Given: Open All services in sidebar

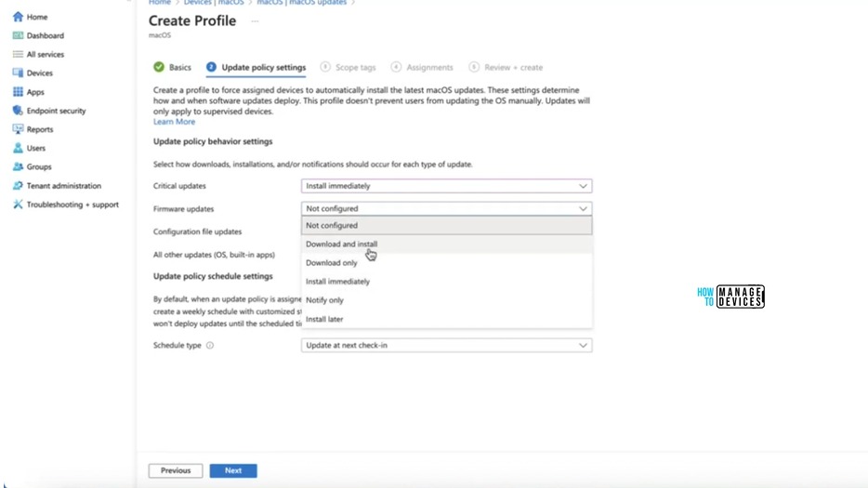Looking at the screenshot, I should pos(46,54).
